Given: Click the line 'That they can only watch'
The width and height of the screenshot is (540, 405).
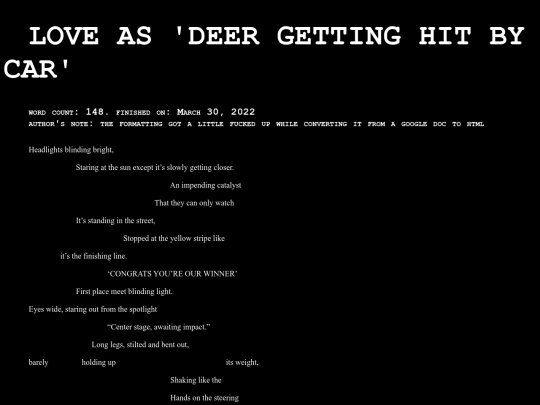Looking at the screenshot, I should tap(194, 203).
